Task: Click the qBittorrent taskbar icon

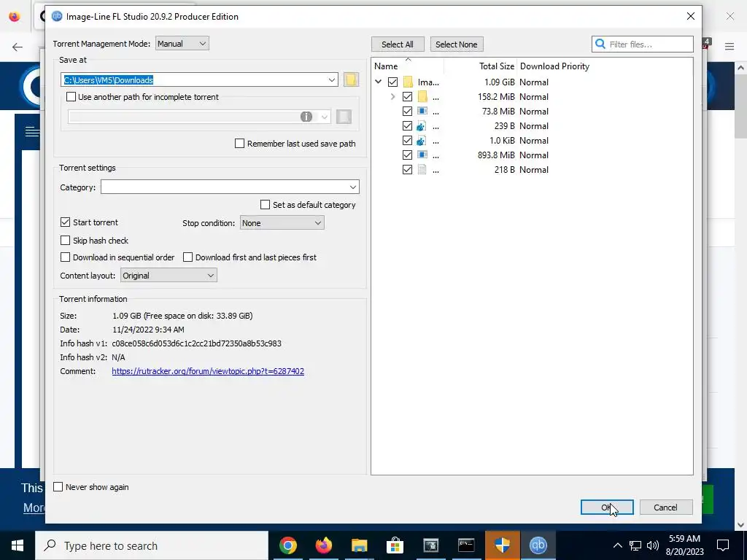Action: click(x=538, y=545)
